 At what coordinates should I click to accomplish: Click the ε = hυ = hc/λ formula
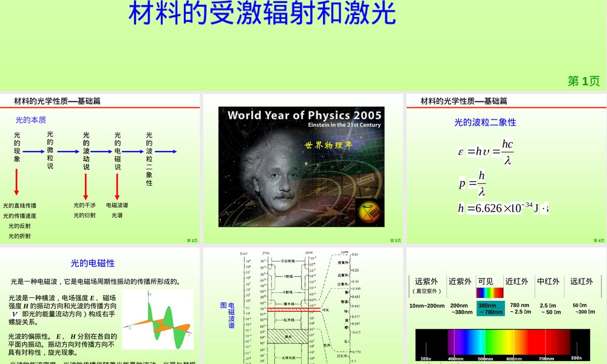point(486,152)
